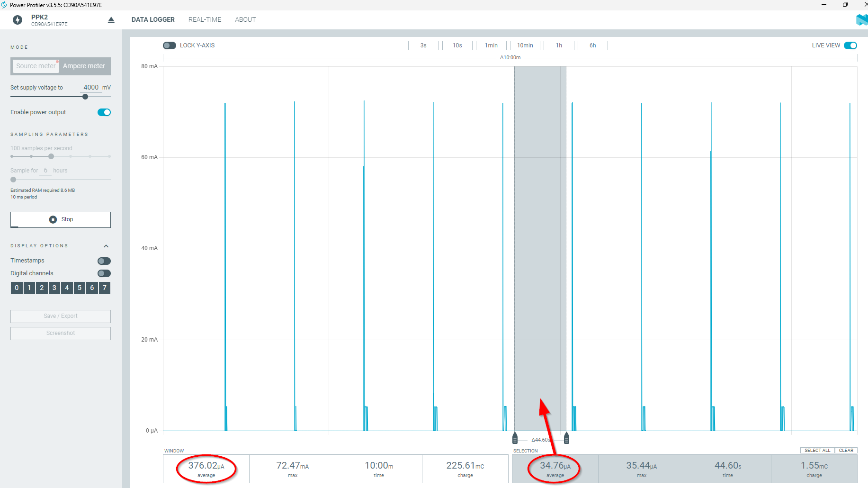Click the supply voltage slider handle
This screenshot has width=868, height=488.
click(85, 97)
